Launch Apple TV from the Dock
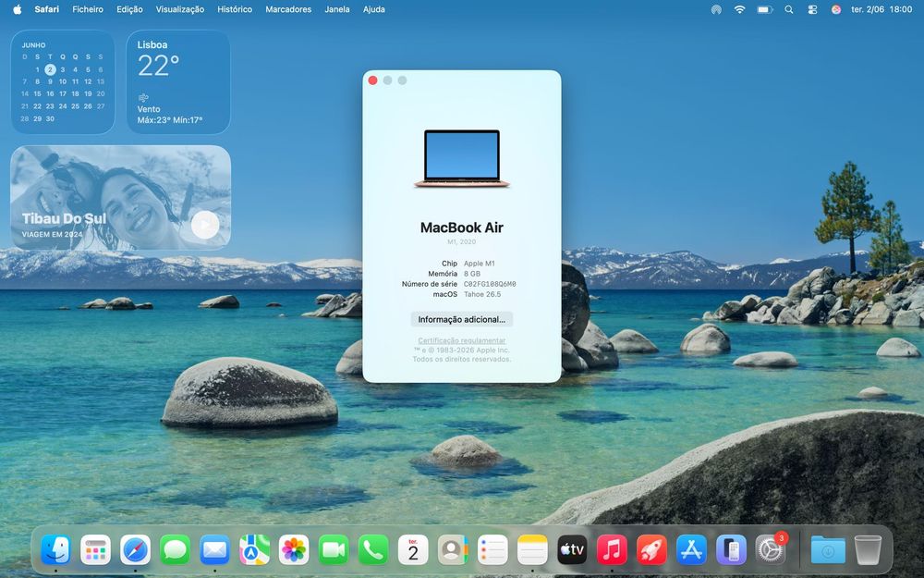Image resolution: width=924 pixels, height=578 pixels. [x=572, y=549]
